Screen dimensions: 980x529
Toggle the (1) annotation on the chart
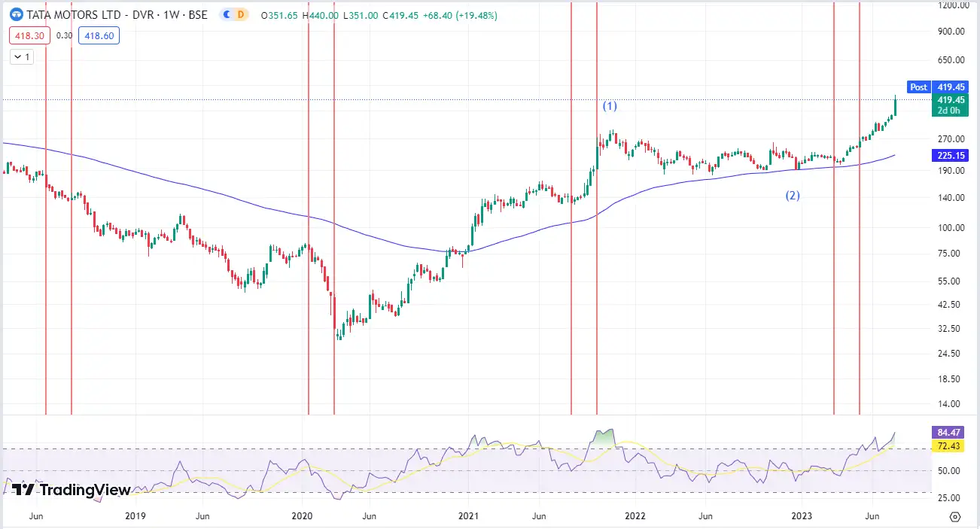[609, 106]
